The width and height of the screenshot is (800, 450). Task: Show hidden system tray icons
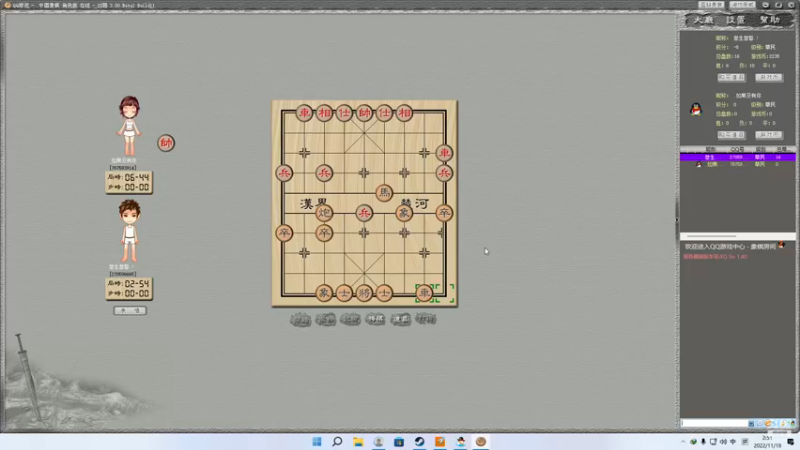[683, 442]
